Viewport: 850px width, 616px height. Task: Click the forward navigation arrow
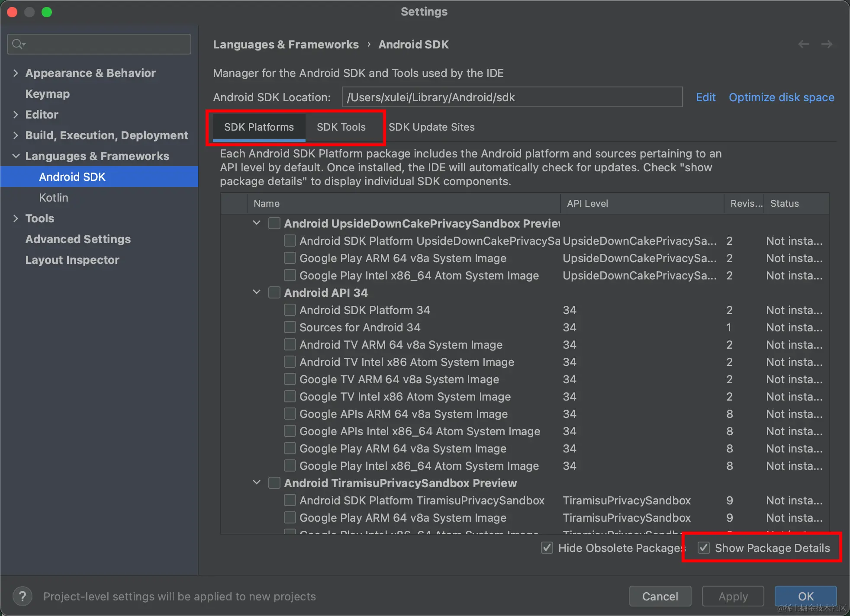(827, 44)
